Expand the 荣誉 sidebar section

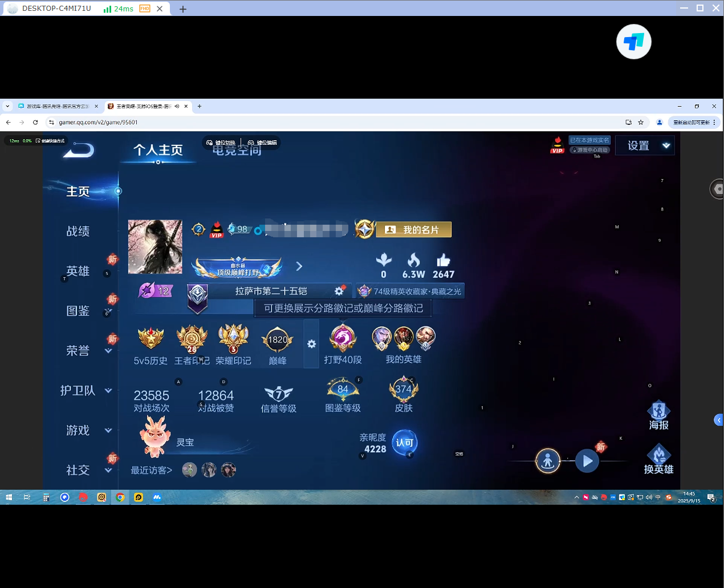(x=108, y=351)
